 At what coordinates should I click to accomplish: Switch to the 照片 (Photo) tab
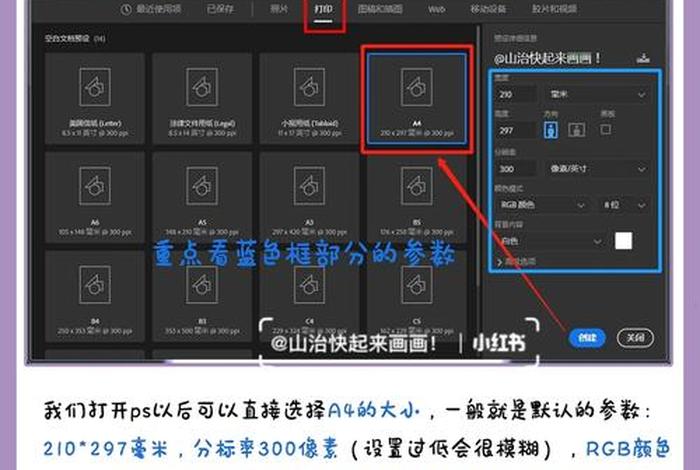279,8
